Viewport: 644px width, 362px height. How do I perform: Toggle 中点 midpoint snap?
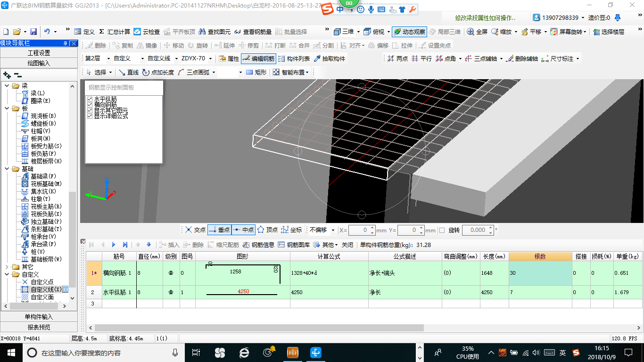tap(243, 230)
